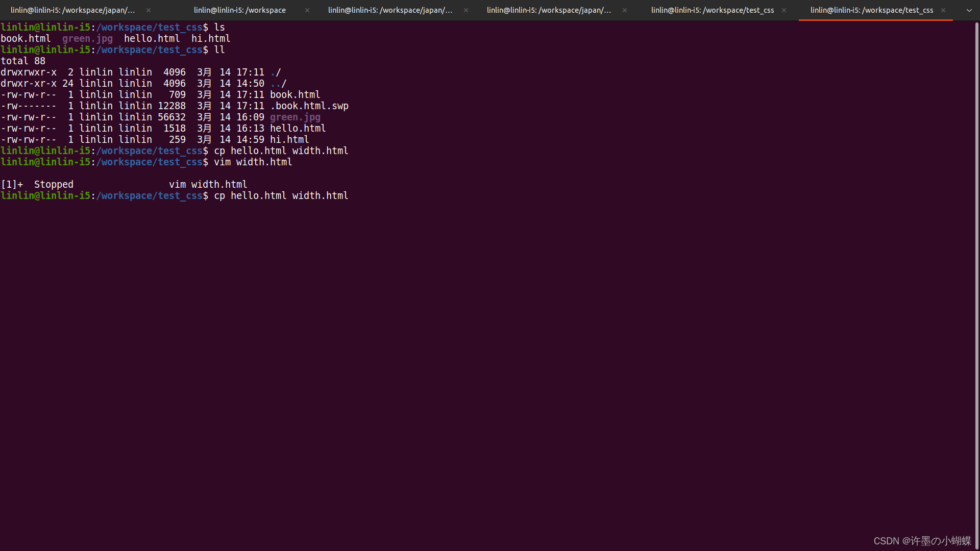Click hi.html in the ls output
The height and width of the screenshot is (551, 980).
211,39
